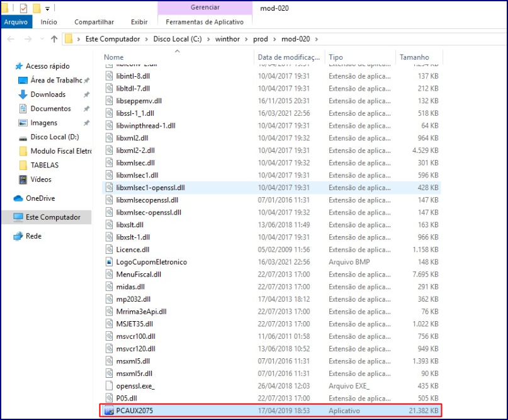Select the LogoCupomEletronico BMP file icon
The height and width of the screenshot is (420, 508).
[110, 262]
